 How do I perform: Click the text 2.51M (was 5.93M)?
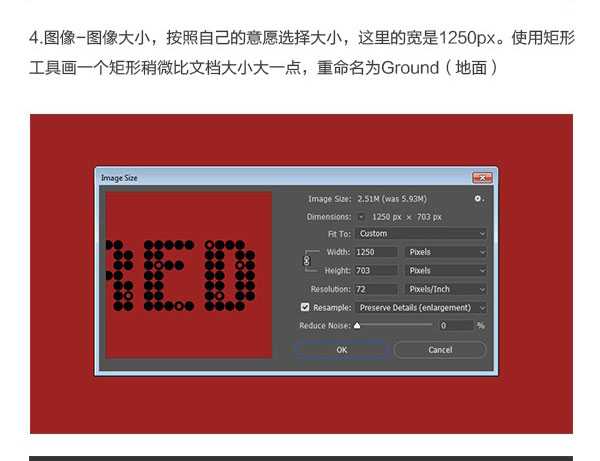tap(392, 199)
